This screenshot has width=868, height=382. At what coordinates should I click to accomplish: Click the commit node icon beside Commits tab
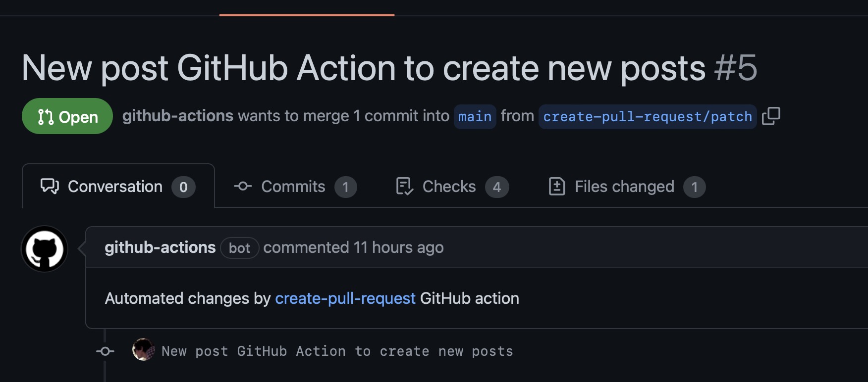[242, 187]
